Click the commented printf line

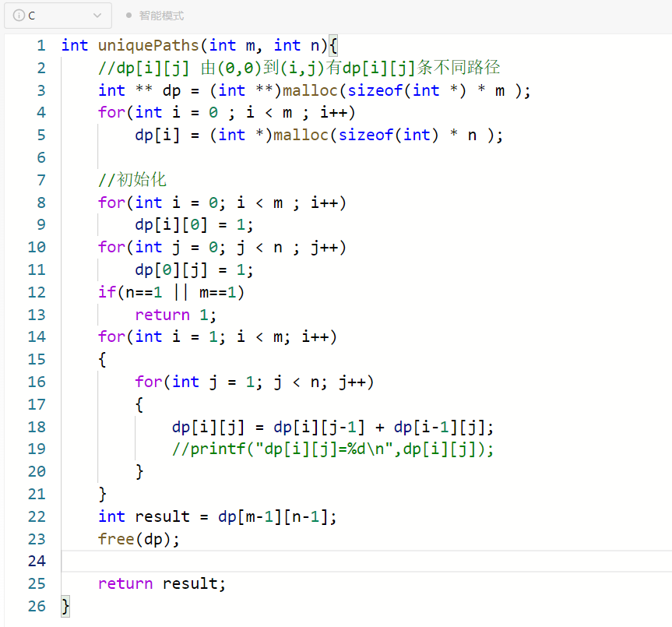click(x=332, y=449)
